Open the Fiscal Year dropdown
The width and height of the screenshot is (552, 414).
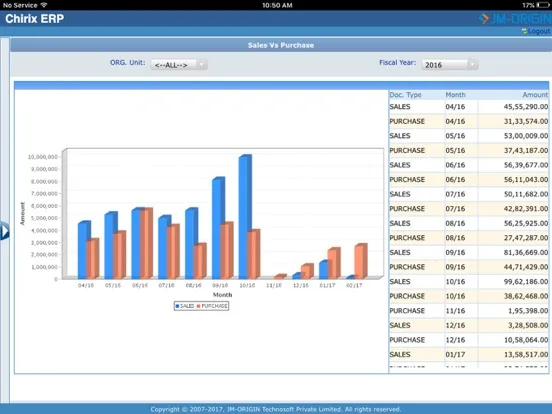coord(450,65)
